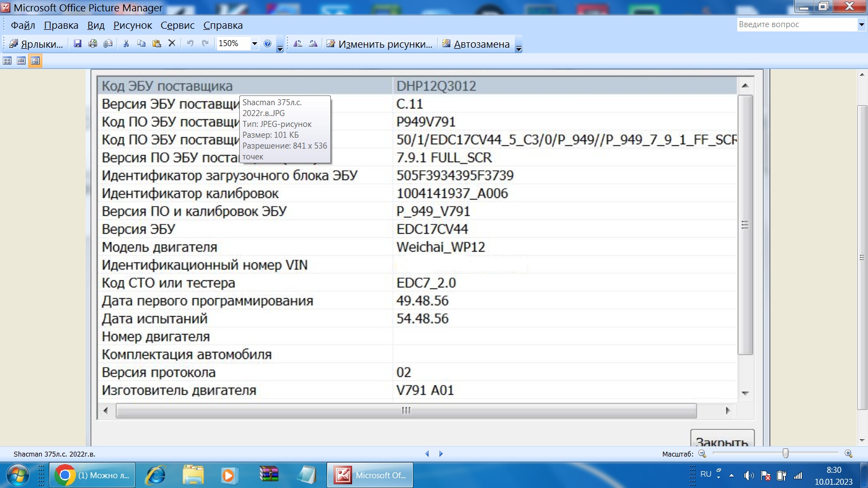This screenshot has width=868, height=488.
Task: Open the Файл menu
Action: coord(23,25)
